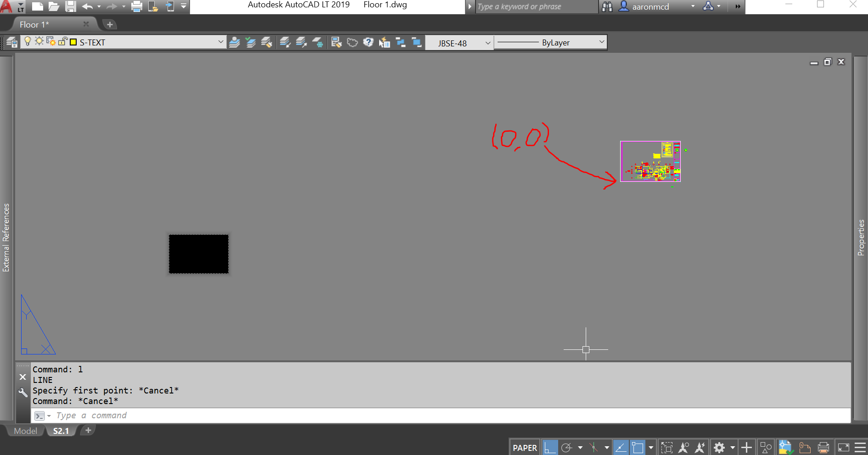Close the Floor 1* file tab
The height and width of the screenshot is (455, 868).
[x=86, y=24]
